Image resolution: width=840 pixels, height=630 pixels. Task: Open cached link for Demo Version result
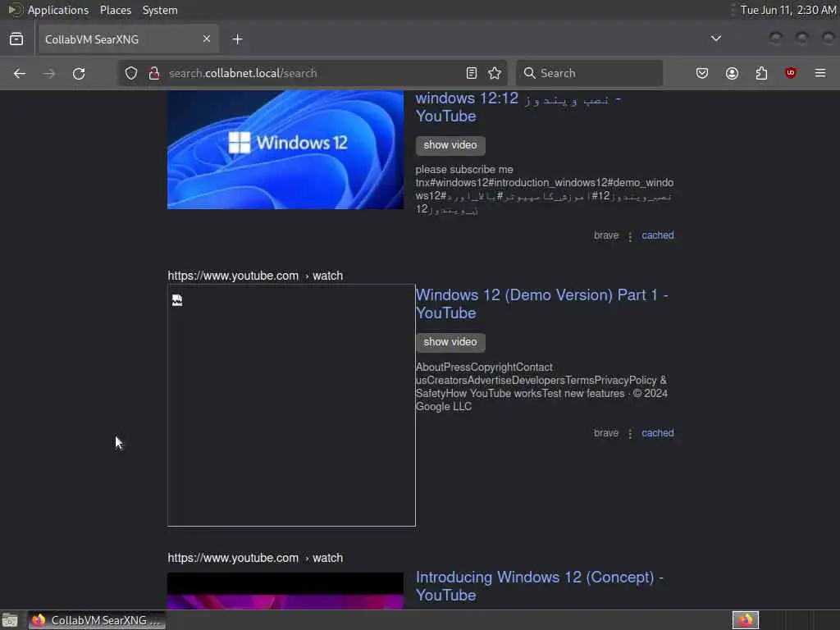pyautogui.click(x=658, y=433)
